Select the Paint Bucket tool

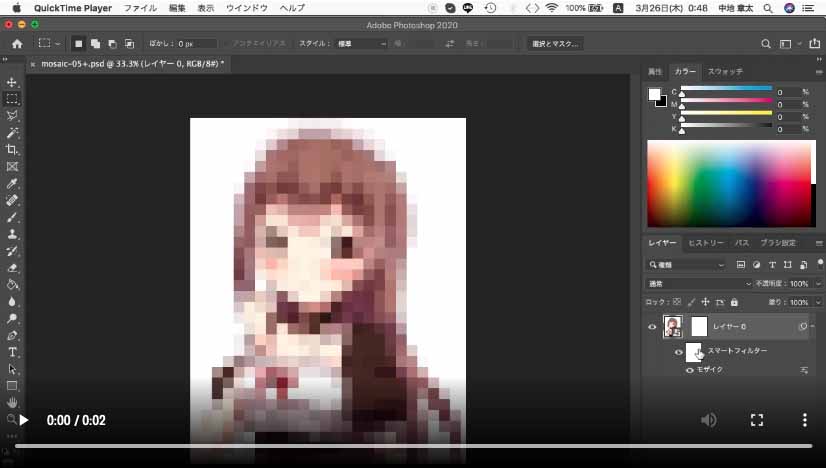[12, 285]
